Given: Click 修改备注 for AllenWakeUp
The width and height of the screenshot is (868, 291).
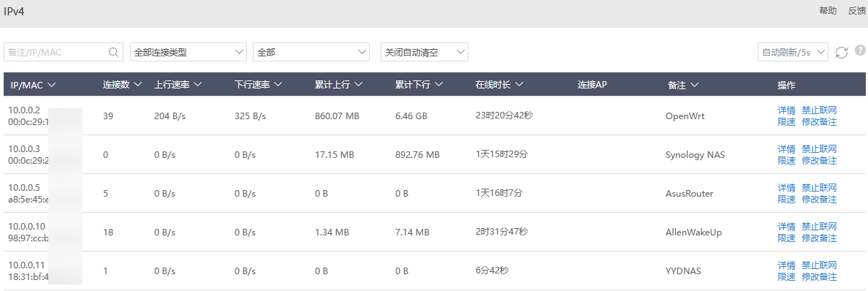Looking at the screenshot, I should [819, 238].
